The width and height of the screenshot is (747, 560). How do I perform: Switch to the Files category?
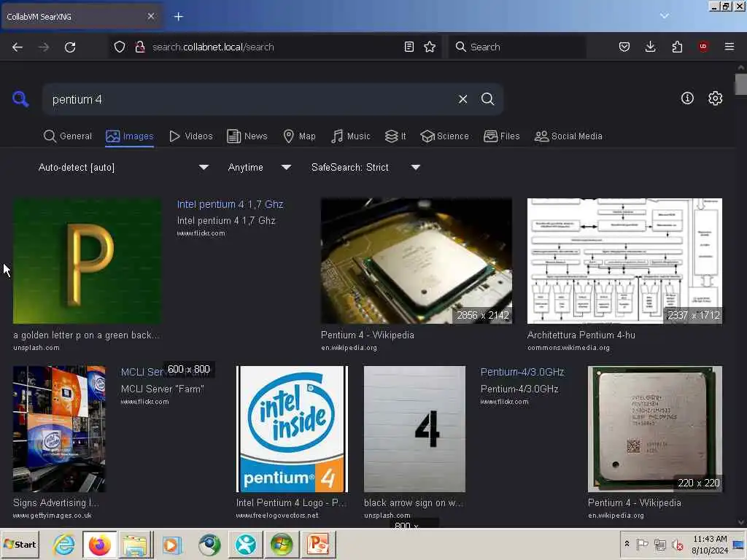point(502,136)
